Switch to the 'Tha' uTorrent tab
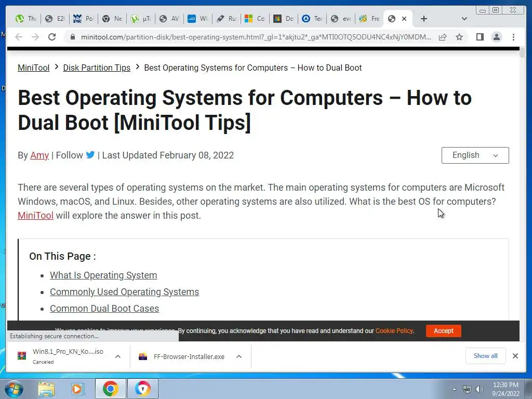The width and height of the screenshot is (532, 399). (x=26, y=19)
